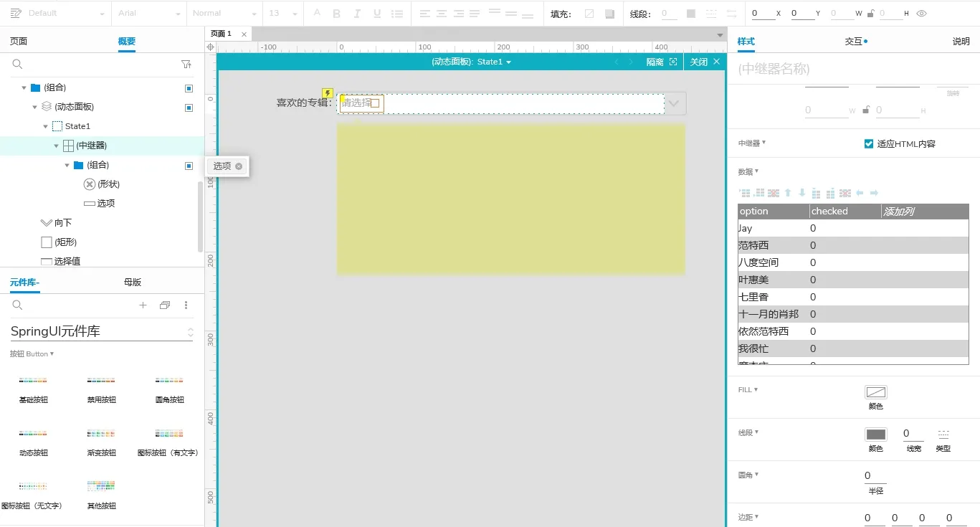980x527 pixels.
Task: Switch to the 概要 tab
Action: point(127,42)
